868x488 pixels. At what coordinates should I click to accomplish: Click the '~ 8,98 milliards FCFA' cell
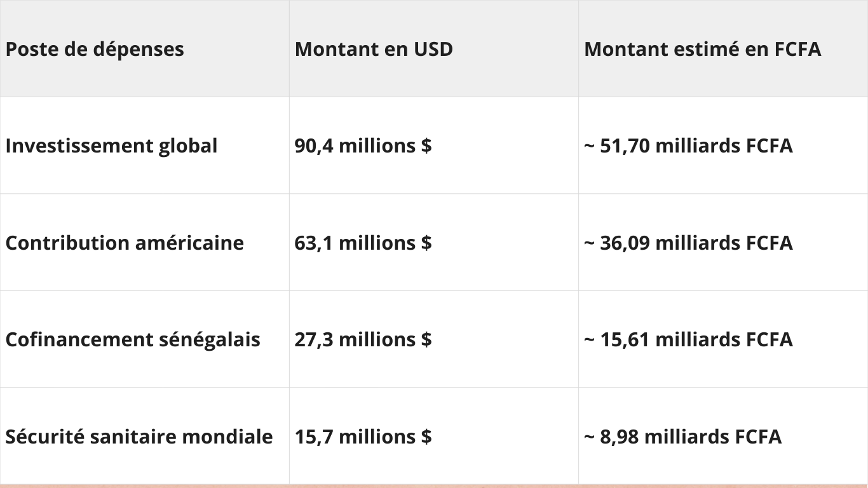coord(682,437)
